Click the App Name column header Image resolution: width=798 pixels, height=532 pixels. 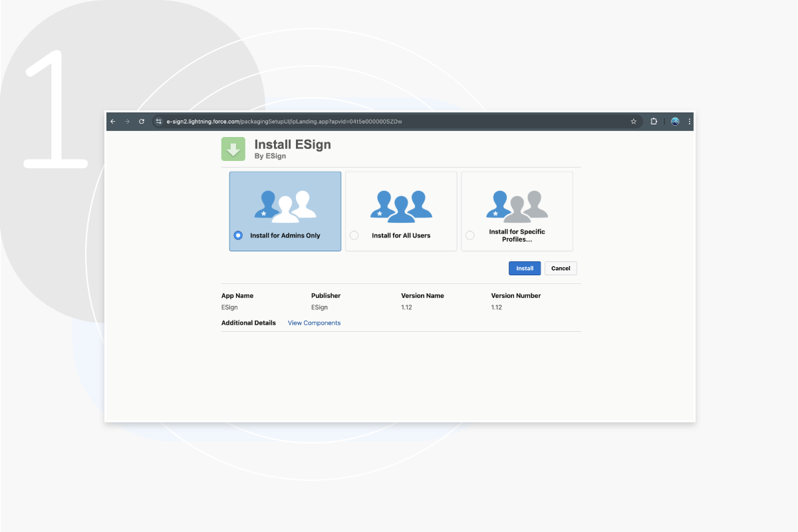(x=237, y=296)
